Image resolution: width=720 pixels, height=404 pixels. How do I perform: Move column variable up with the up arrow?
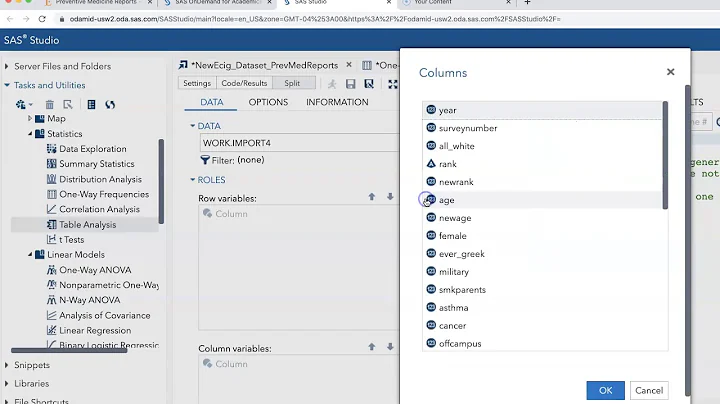pyautogui.click(x=371, y=347)
